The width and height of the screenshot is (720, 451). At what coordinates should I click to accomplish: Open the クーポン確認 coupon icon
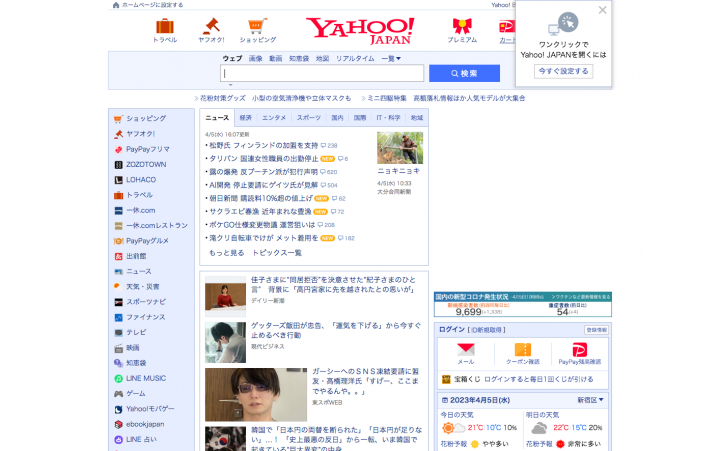pyautogui.click(x=522, y=350)
